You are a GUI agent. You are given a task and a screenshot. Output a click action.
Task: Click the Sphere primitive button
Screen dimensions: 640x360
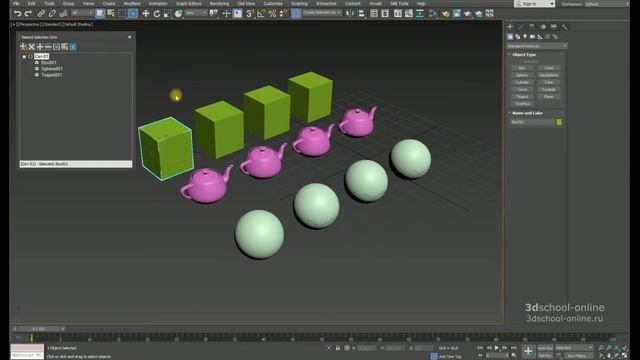(522, 75)
